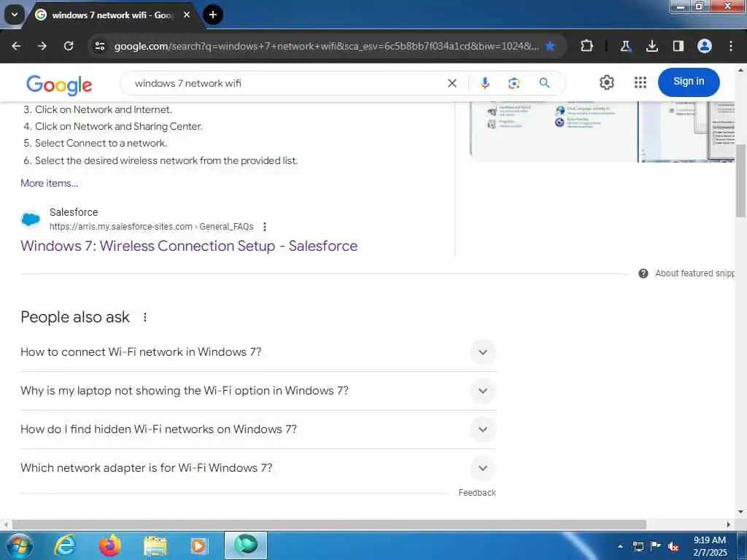The width and height of the screenshot is (747, 560).
Task: Open Action Center flag icon
Action: coord(656,545)
